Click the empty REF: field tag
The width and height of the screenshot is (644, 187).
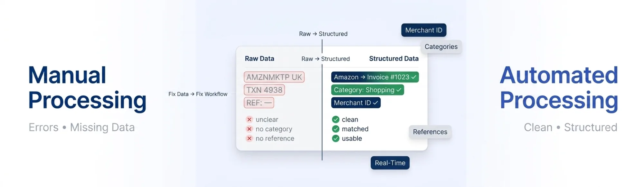pos(259,103)
